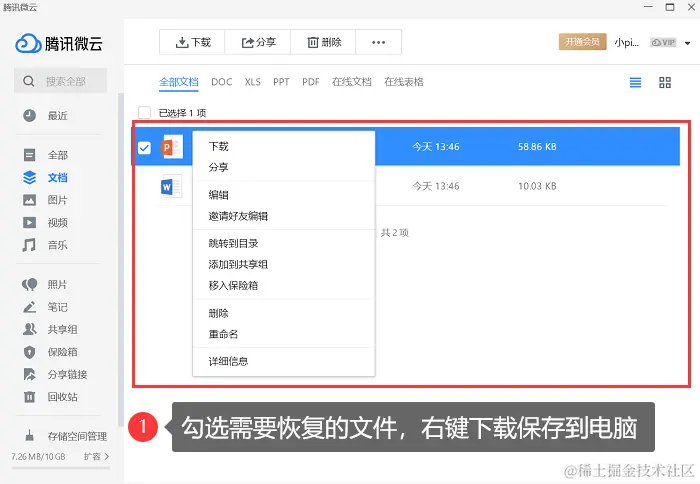
Task: Open the toolbar more options ellipsis
Action: click(379, 42)
